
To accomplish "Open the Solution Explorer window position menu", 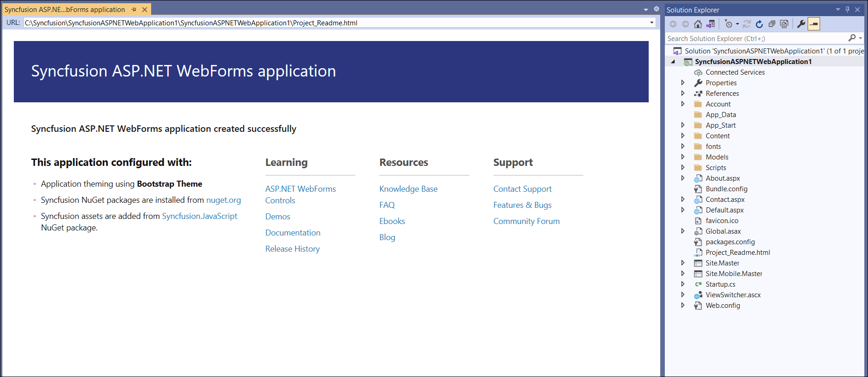I will [x=838, y=9].
